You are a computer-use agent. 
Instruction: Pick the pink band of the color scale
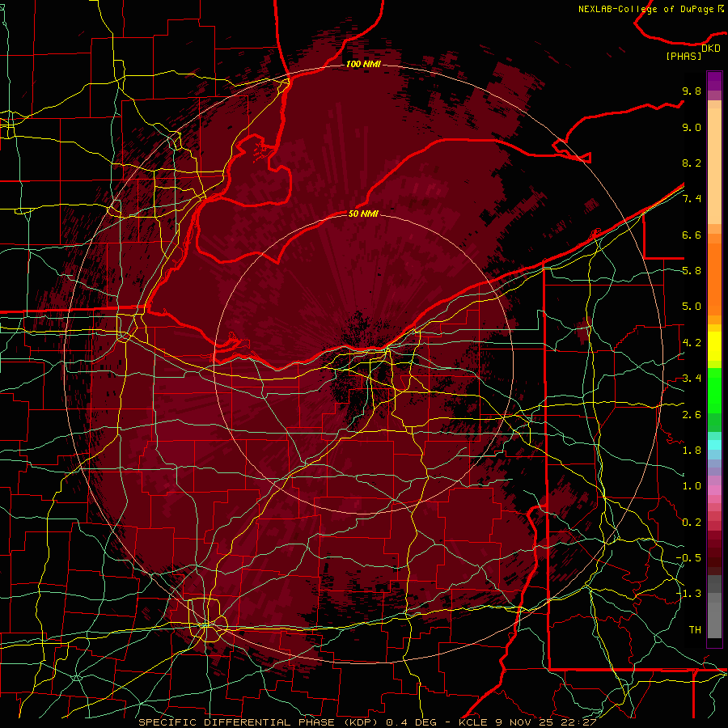point(714,490)
